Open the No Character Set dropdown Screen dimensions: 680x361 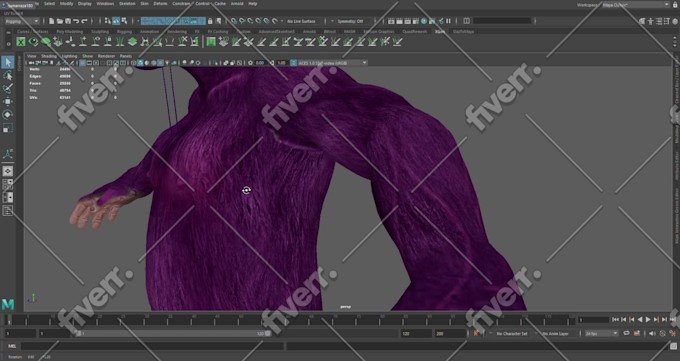tap(511, 333)
